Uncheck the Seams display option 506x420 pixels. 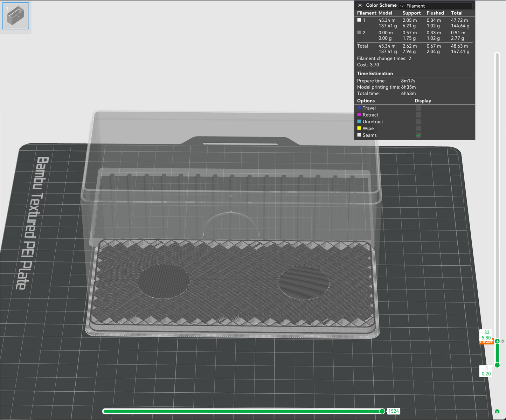click(x=418, y=135)
